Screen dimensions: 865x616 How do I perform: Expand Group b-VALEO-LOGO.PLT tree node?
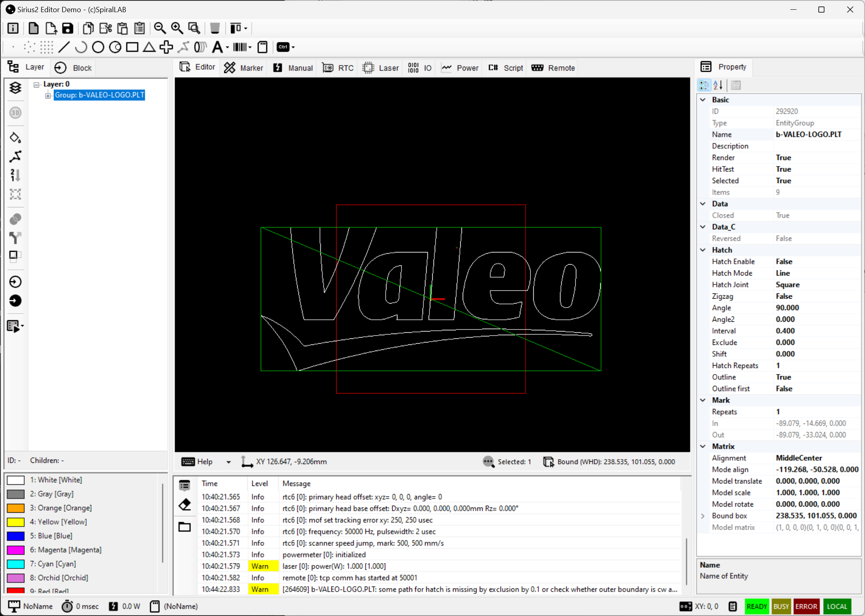pos(48,95)
